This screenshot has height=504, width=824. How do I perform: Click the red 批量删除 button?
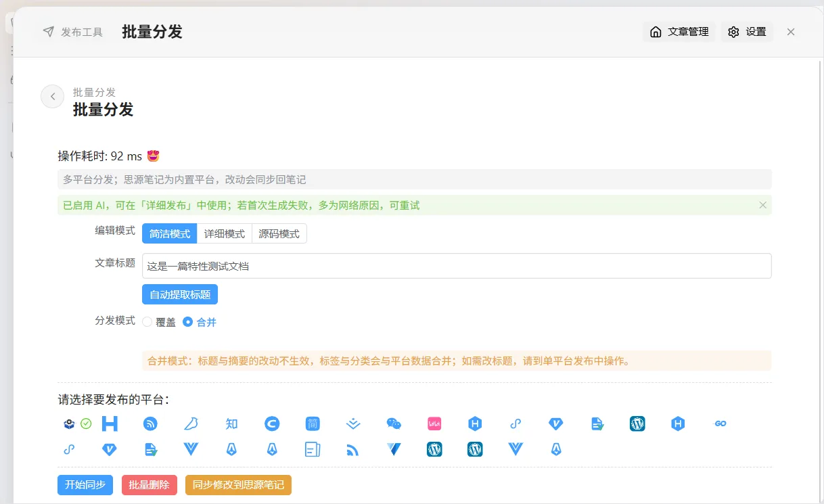coord(150,485)
